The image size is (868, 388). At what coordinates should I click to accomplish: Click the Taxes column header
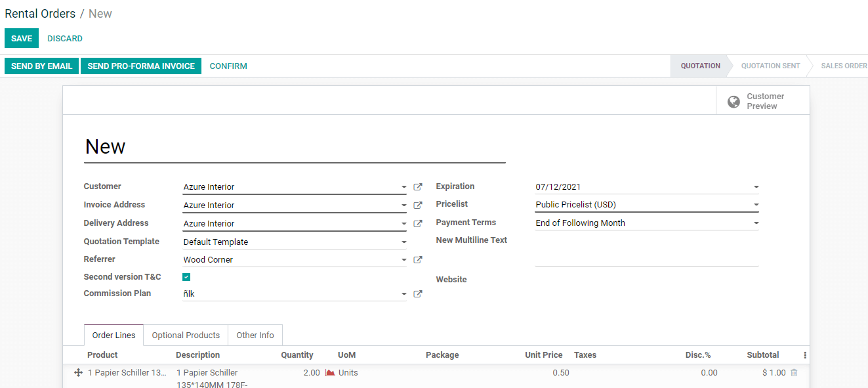click(x=585, y=355)
